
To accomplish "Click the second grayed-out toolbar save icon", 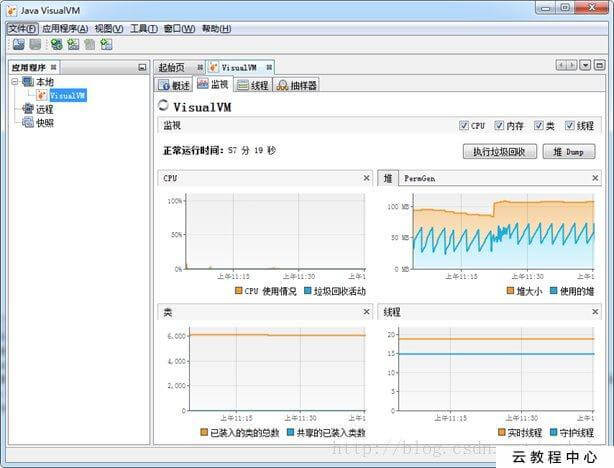I will [35, 44].
